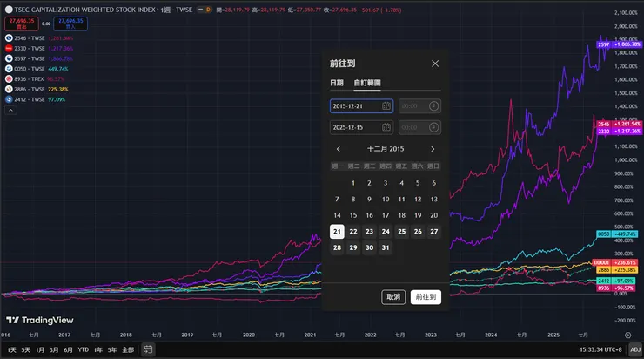Toggle the ADJ adjustment button

(635, 350)
